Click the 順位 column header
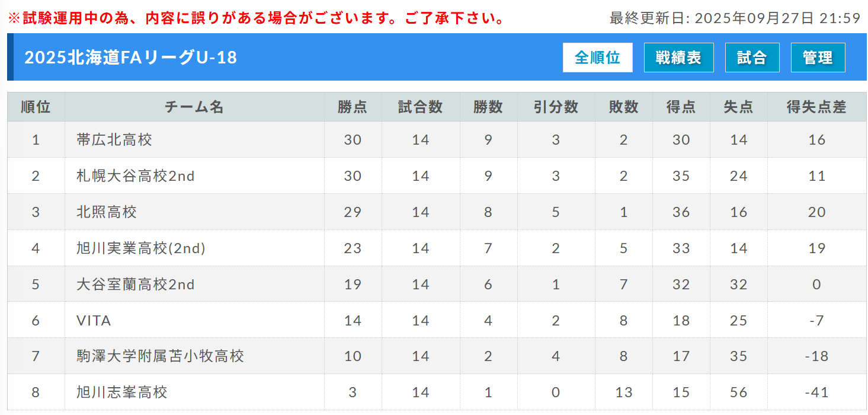This screenshot has width=868, height=415. (x=36, y=107)
